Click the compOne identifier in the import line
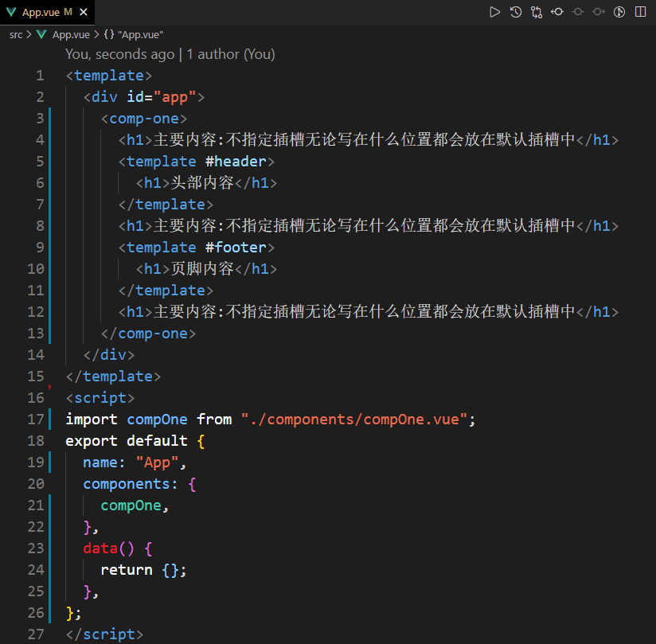Screen dimensions: 656x644 (x=157, y=420)
